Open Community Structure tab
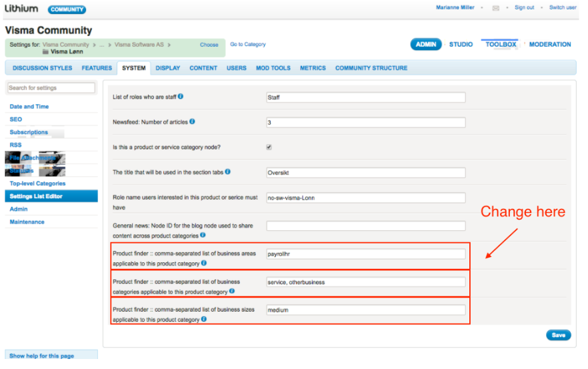Screen dimensions: 588x369 coord(371,68)
